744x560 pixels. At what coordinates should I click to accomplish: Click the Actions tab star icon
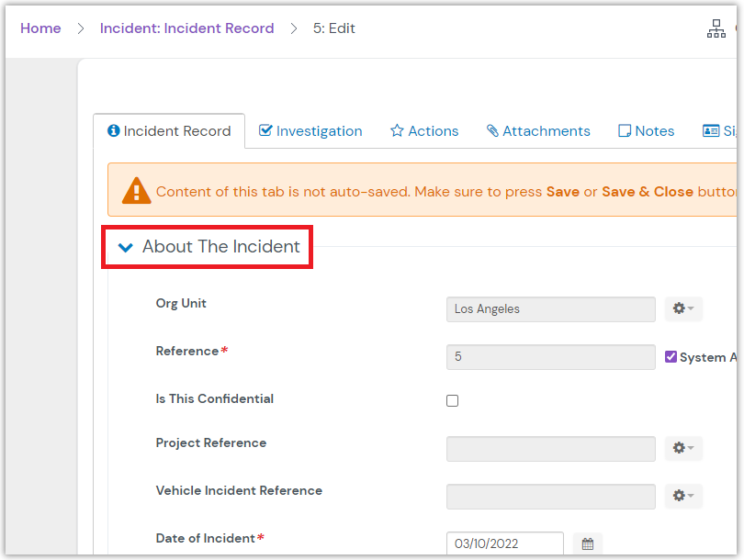point(397,130)
